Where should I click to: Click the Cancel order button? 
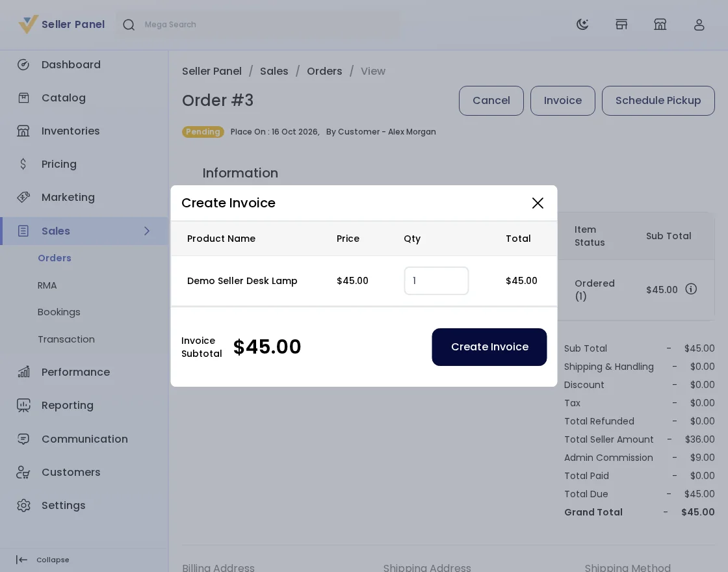point(491,101)
